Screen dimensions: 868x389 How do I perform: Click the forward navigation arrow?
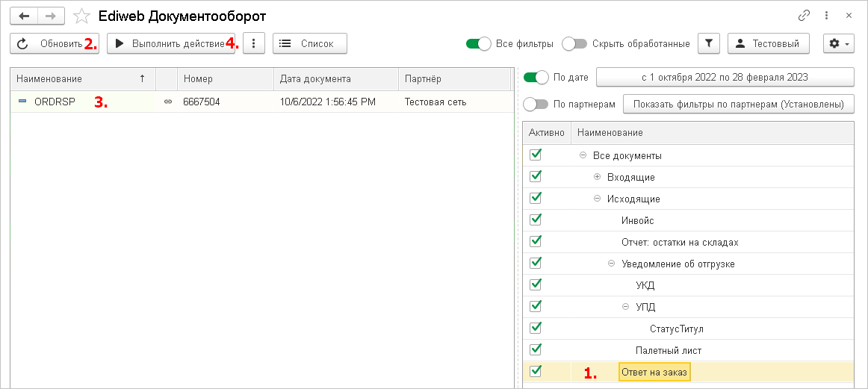(51, 16)
